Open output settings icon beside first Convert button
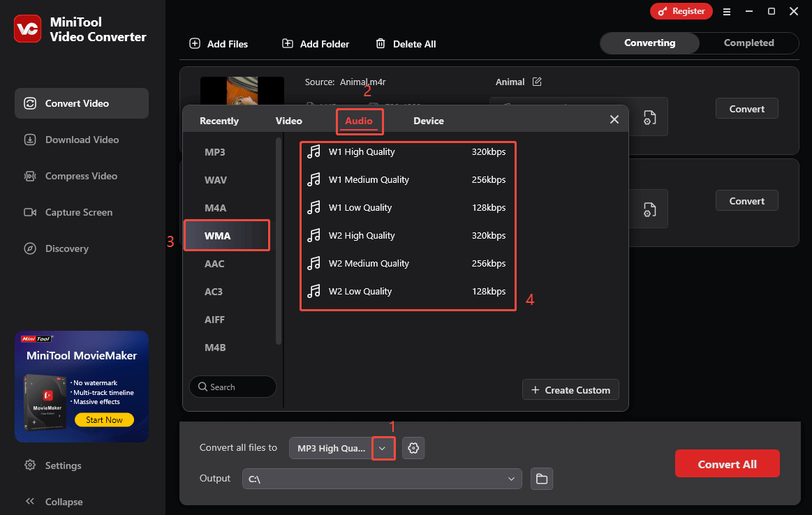Image resolution: width=812 pixels, height=515 pixels. (x=649, y=117)
